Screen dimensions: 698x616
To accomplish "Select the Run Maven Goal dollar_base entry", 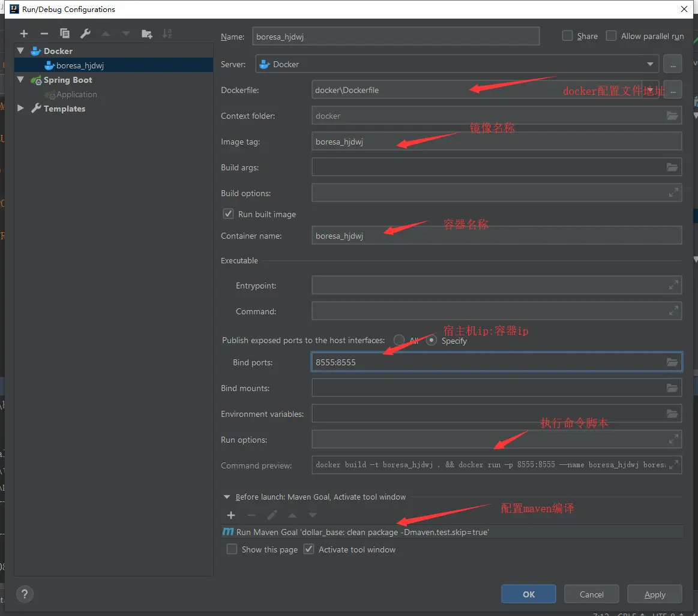I will [x=452, y=532].
